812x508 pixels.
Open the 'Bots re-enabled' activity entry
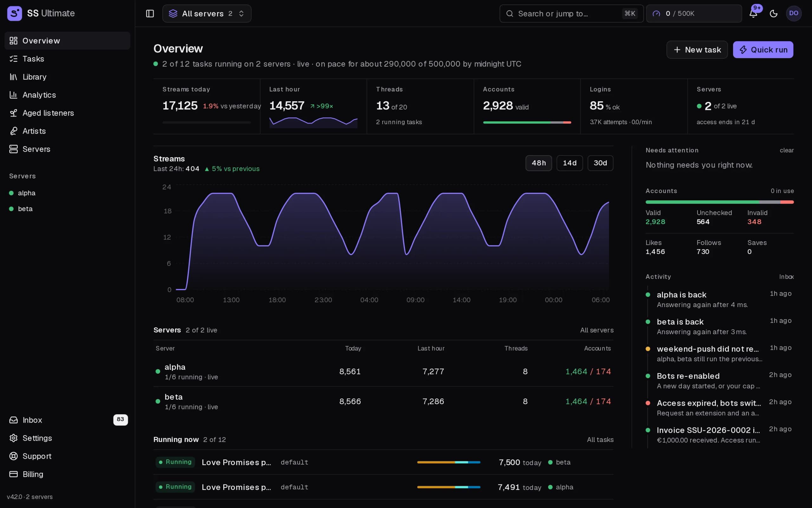pyautogui.click(x=719, y=381)
